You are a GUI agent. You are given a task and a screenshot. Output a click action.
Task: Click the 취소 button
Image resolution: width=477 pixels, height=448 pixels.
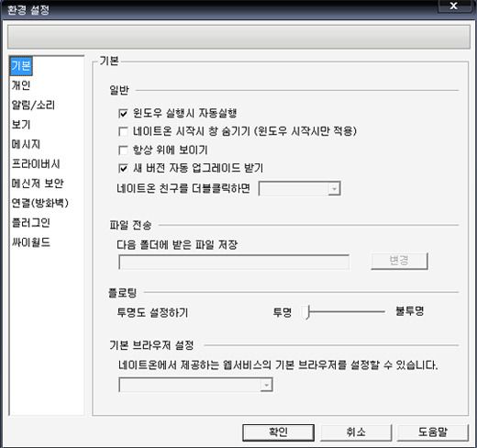(x=356, y=432)
